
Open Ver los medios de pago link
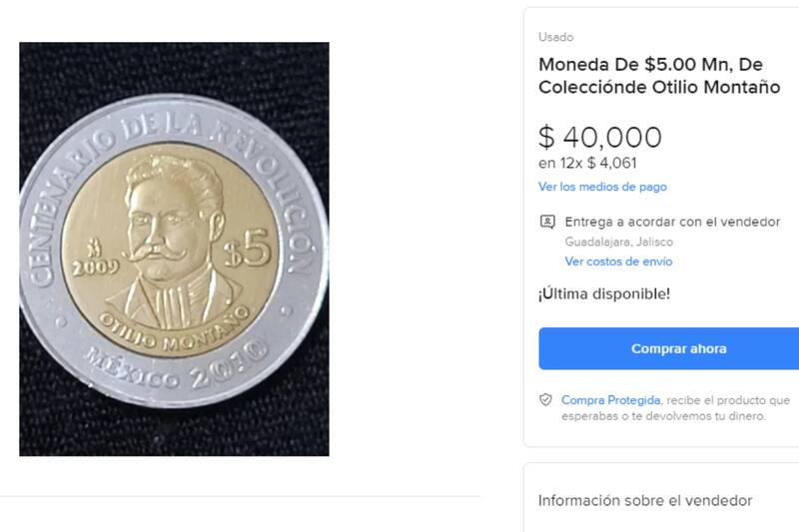[x=602, y=187]
